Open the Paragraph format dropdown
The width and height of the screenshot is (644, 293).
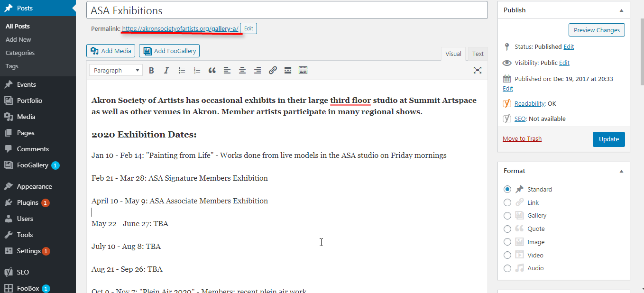pos(116,70)
